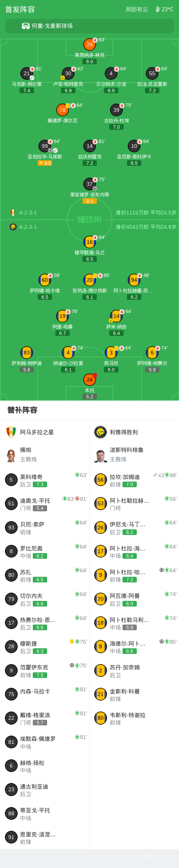Open player 99 亚伯拉罕-马库斯 jersey icon
179x868 pixels.
[x=45, y=146]
